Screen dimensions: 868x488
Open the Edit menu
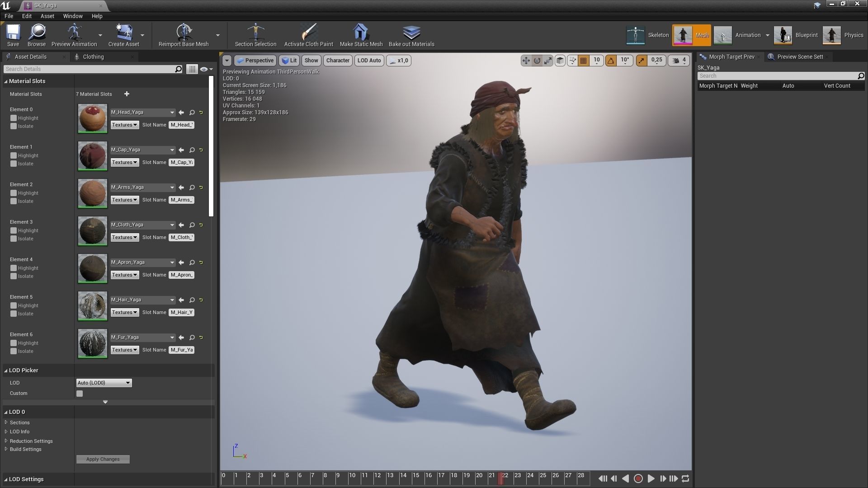[27, 16]
